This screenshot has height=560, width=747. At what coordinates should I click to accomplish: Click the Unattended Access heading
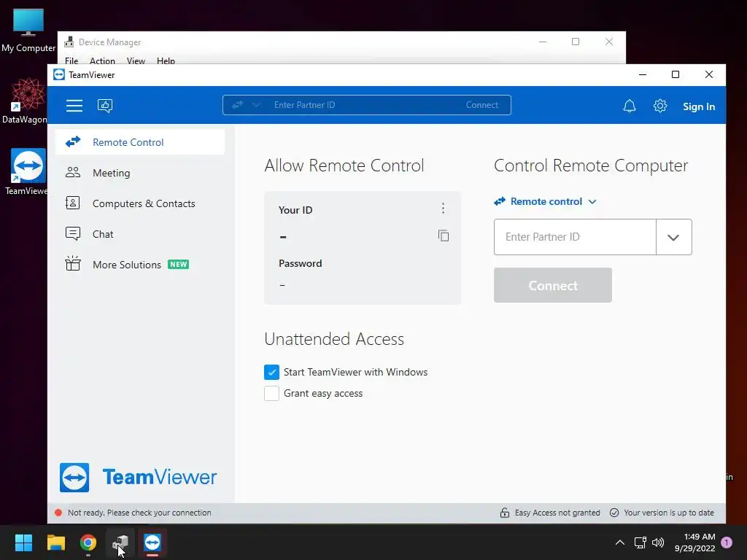coord(334,339)
